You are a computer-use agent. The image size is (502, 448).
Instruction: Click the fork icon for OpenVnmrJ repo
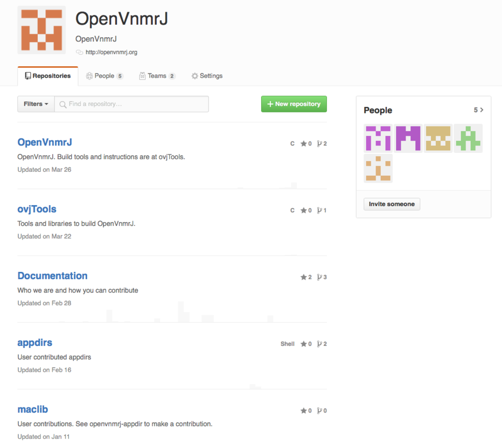319,143
